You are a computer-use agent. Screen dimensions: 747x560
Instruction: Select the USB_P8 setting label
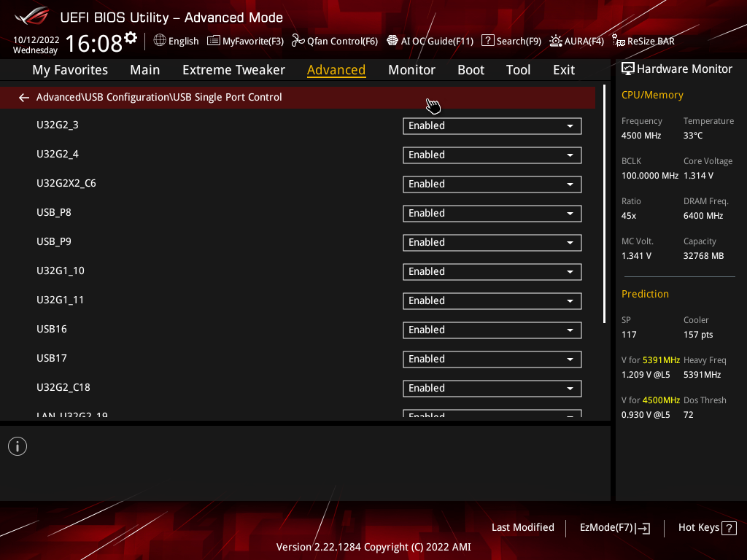click(x=54, y=212)
